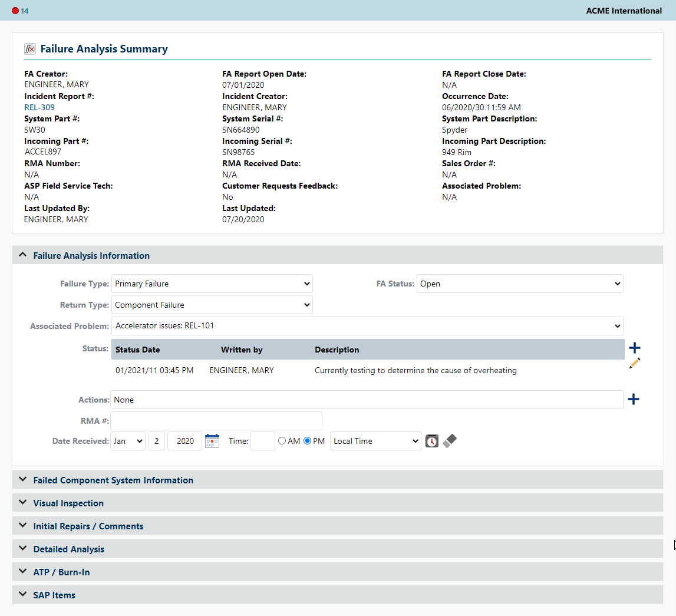Click the day field in Date Received
The width and height of the screenshot is (676, 616).
157,441
